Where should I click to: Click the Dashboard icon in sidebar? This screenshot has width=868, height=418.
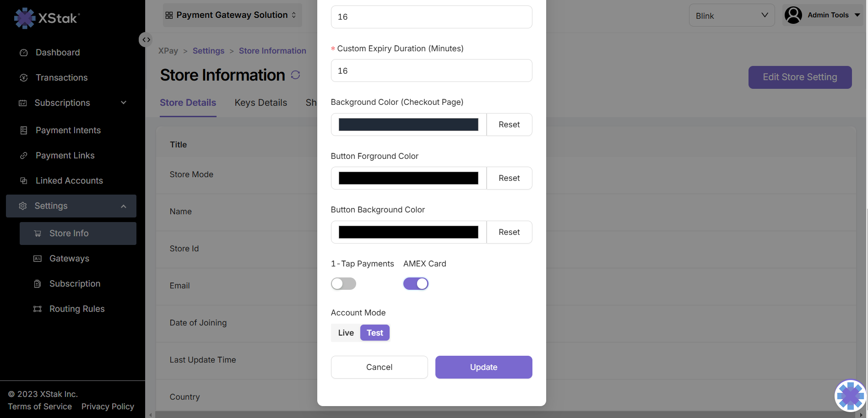coord(24,53)
